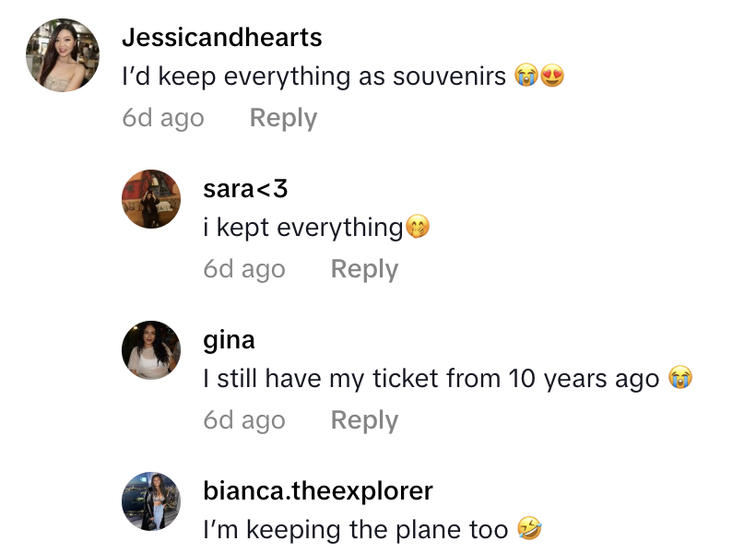Viewport: 756px width, 553px height.
Task: Go to the Jessicandhearts username
Action: click(x=222, y=38)
